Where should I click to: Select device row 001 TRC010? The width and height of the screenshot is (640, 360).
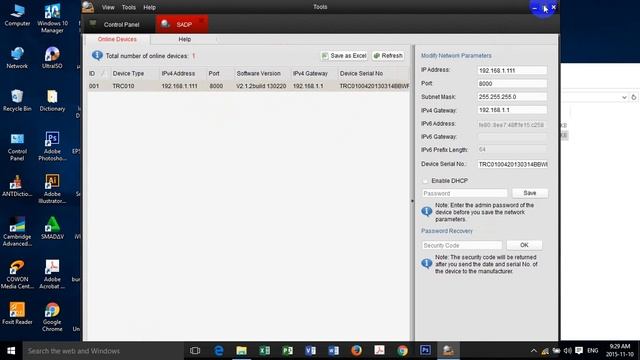tap(249, 86)
